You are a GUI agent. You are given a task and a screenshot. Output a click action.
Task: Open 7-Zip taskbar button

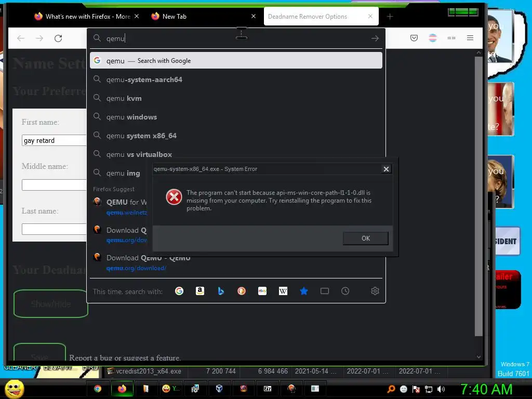(x=268, y=389)
